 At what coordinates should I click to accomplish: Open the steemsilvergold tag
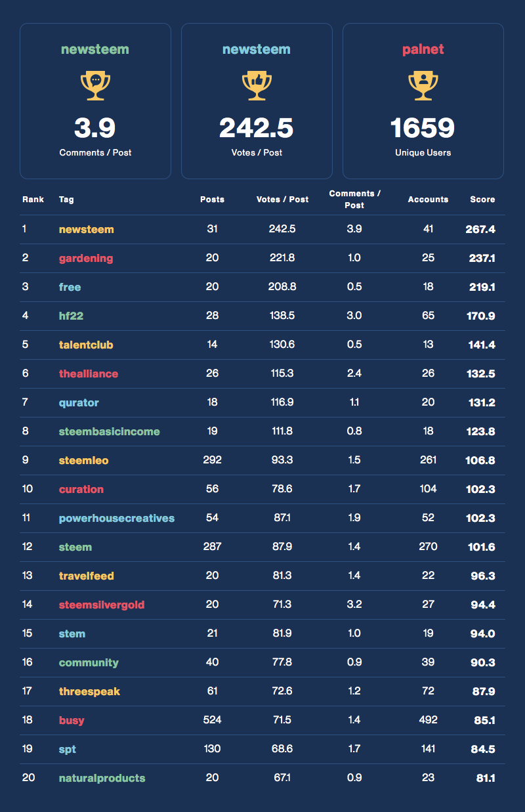pos(101,605)
